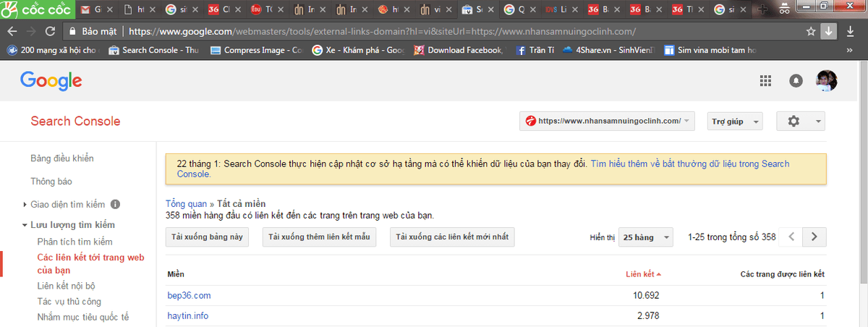Open 200 mạng xã hội bookmark
Image resolution: width=868 pixels, height=327 pixels.
52,50
